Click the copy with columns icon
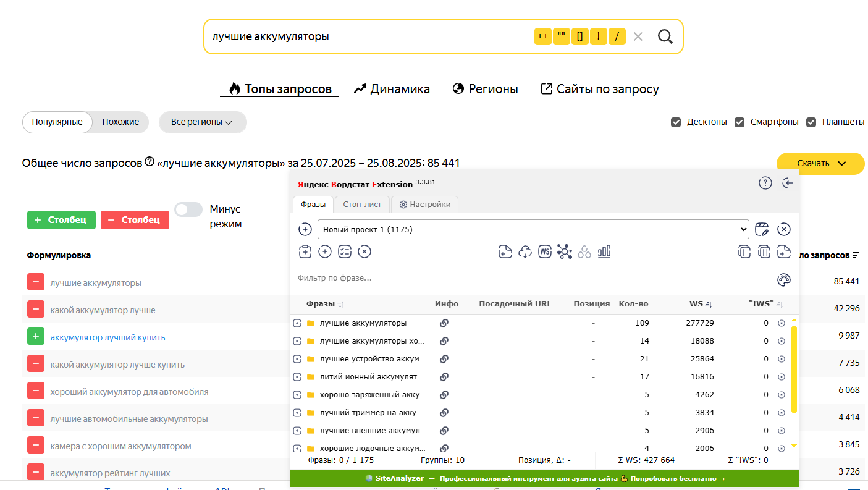The height and width of the screenshot is (490, 868). (x=764, y=251)
